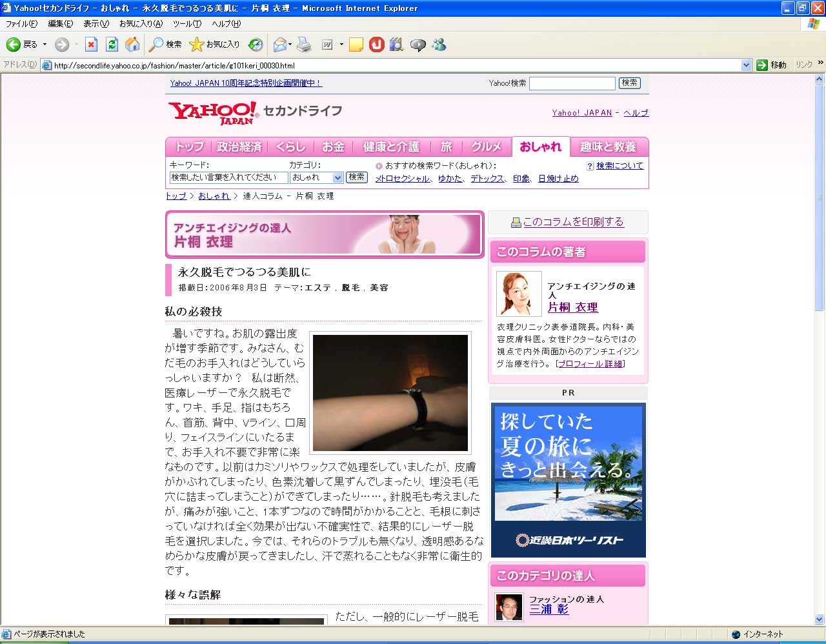Open the 片桐 衣理 author profile link
Screen dimensions: 826x644
coord(572,307)
